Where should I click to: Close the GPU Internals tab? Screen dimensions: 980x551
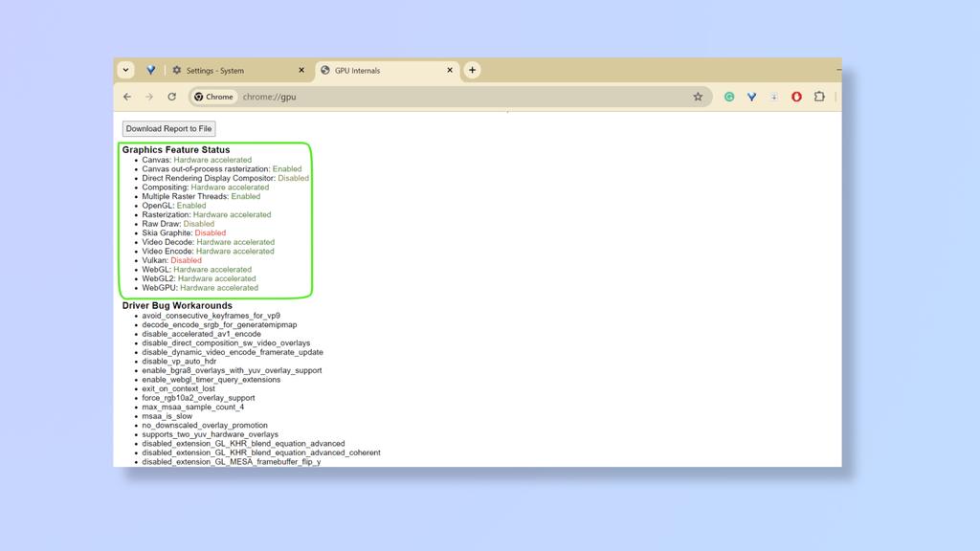[x=449, y=70]
